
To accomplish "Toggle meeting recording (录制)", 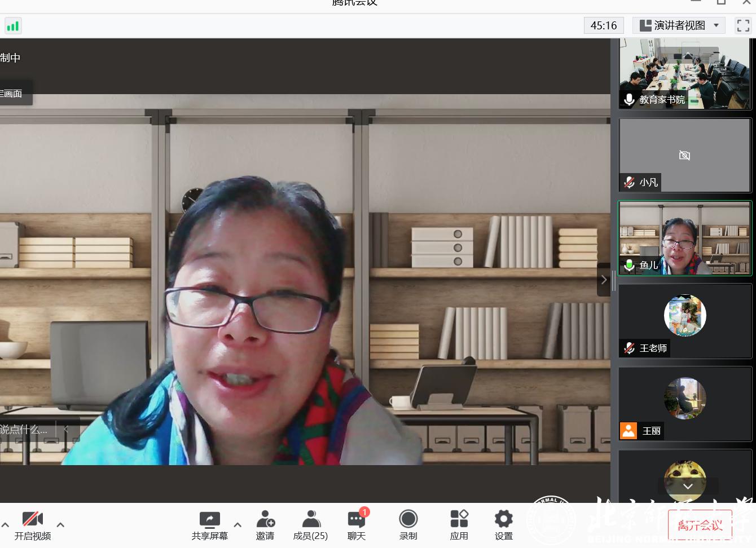I will (408, 525).
